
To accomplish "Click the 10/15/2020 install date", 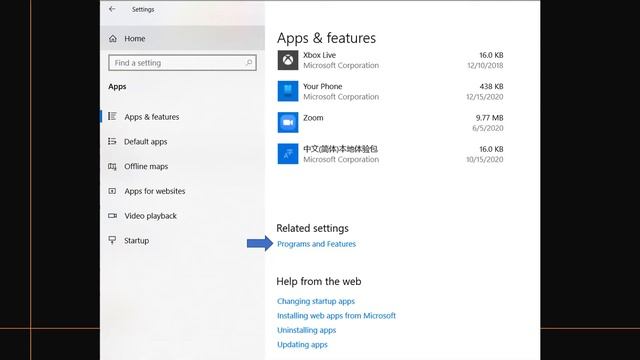I will [485, 160].
